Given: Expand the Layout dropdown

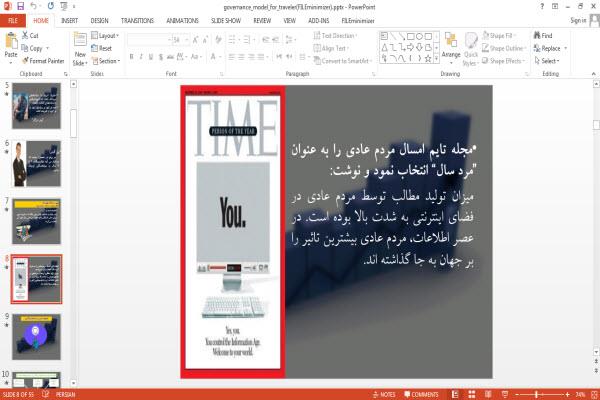Looking at the screenshot, I should pyautogui.click(x=105, y=36).
